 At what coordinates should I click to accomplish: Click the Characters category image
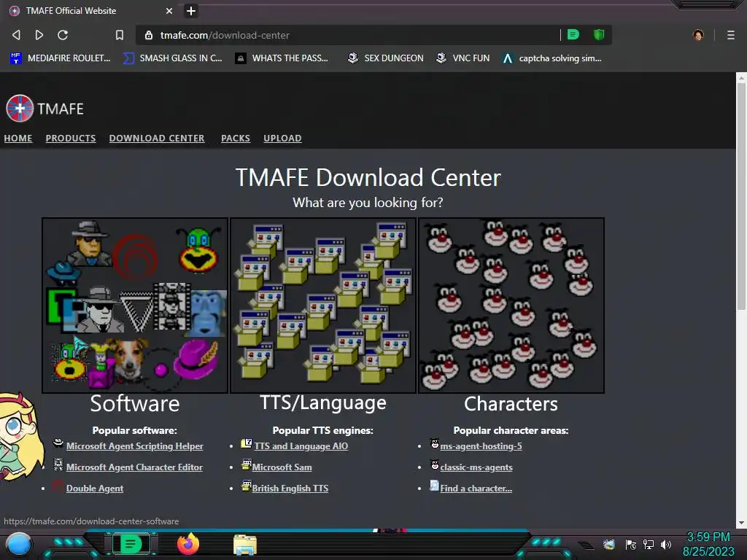[x=511, y=306]
